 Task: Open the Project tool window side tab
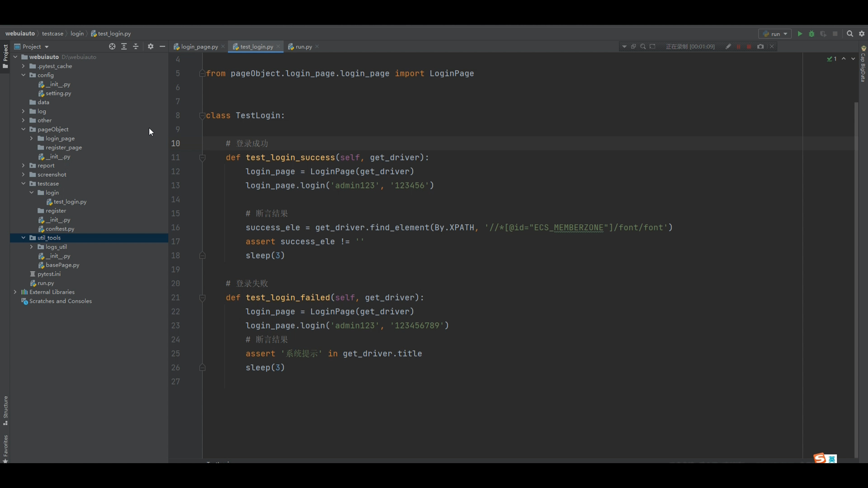click(5, 56)
